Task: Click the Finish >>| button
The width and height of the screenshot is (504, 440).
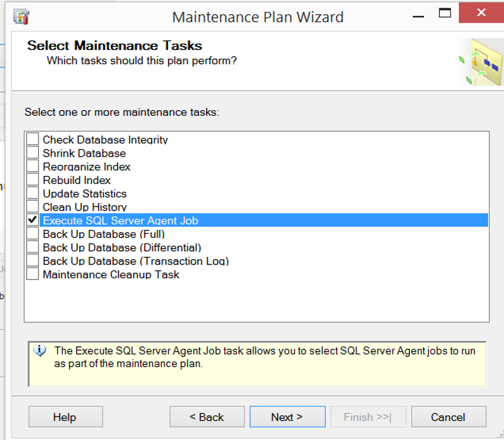Action: [x=368, y=417]
